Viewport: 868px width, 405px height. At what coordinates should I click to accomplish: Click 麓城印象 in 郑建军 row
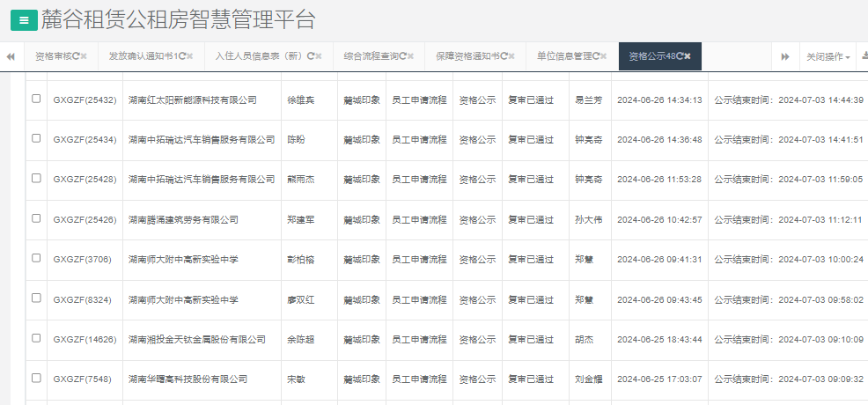click(x=362, y=219)
